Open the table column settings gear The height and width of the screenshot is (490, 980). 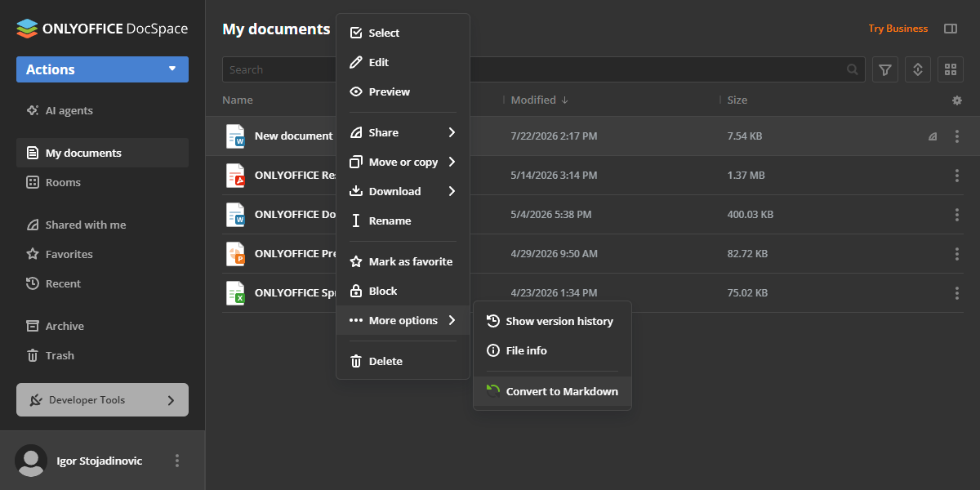(x=957, y=100)
